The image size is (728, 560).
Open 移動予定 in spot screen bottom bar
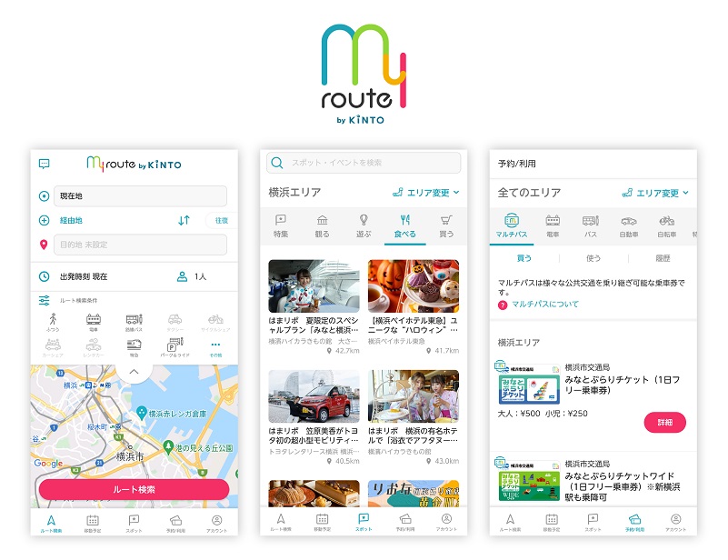point(323,522)
